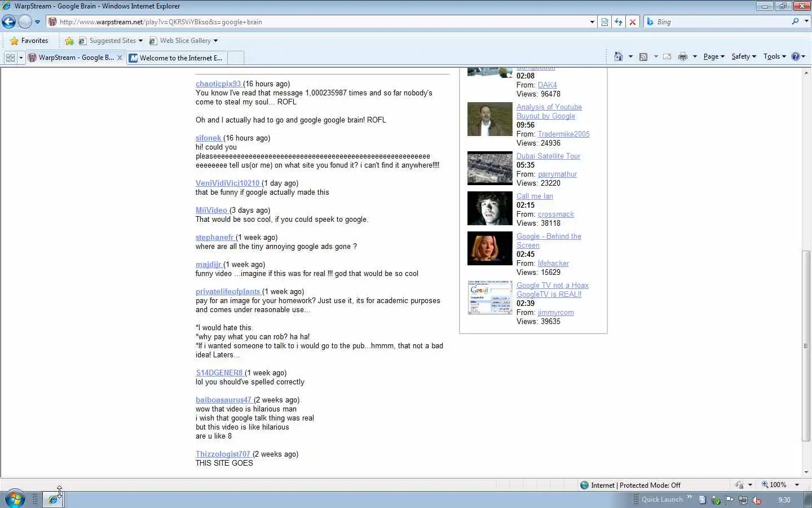Open lifehacker uploader link
Screen dimensions: 812x508
(553, 263)
